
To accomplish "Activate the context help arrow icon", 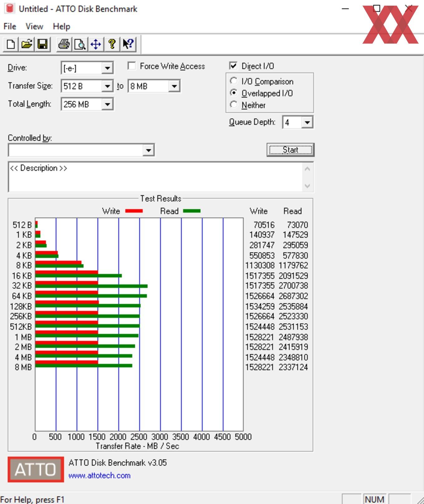I will pyautogui.click(x=128, y=44).
